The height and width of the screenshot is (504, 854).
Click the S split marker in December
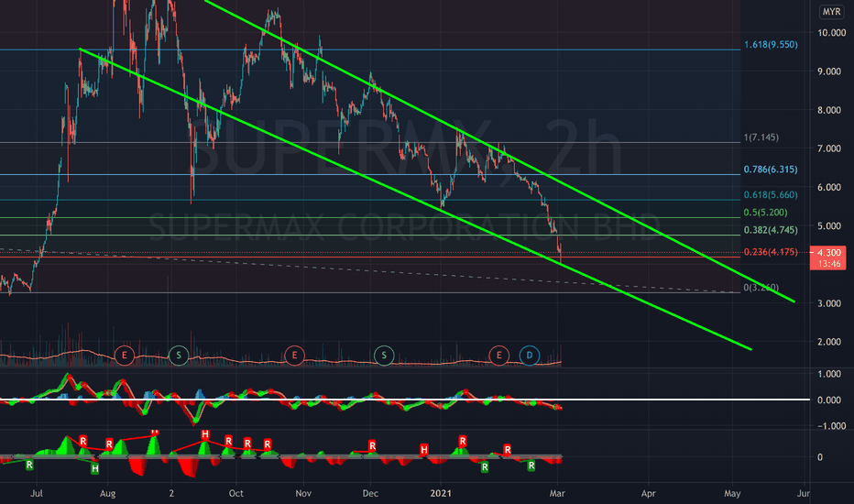[x=383, y=356]
